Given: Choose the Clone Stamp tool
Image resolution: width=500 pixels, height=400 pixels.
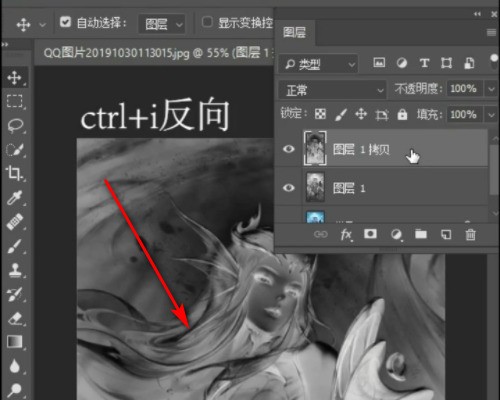Looking at the screenshot, I should click(x=15, y=270).
